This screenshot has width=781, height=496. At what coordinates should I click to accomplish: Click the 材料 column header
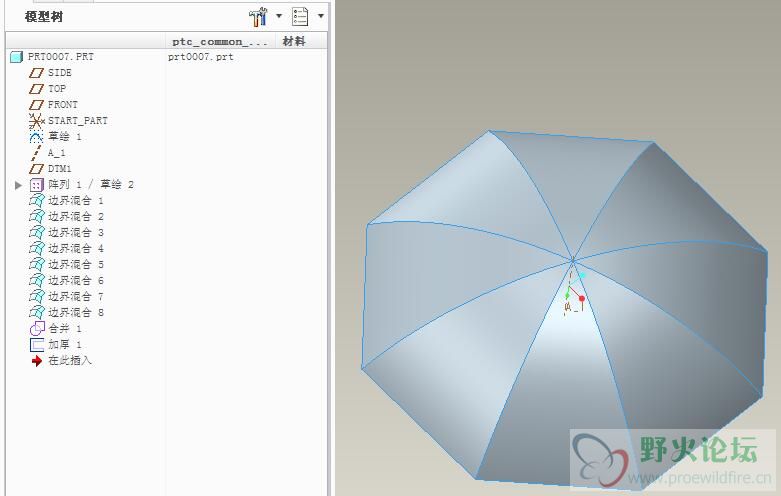coord(294,41)
